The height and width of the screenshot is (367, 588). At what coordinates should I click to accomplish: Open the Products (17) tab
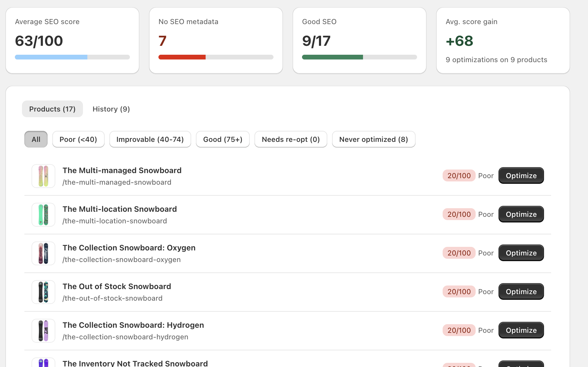52,109
